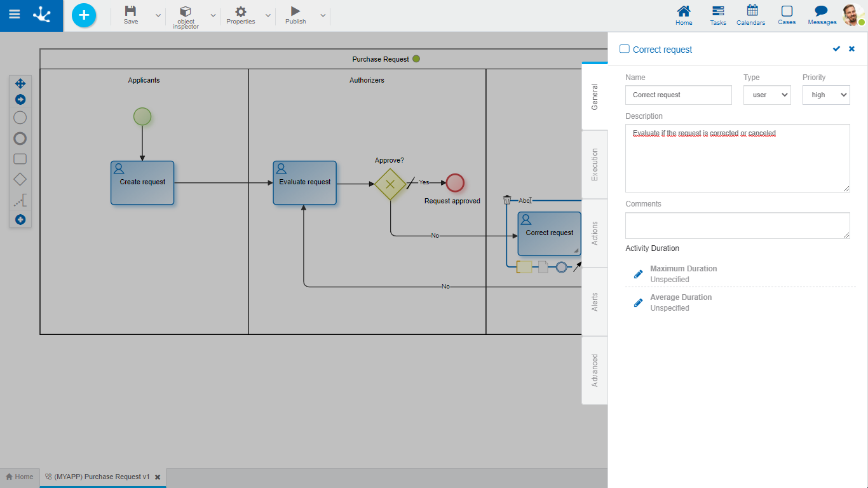Select the diamond gateway shape tool

click(20, 180)
